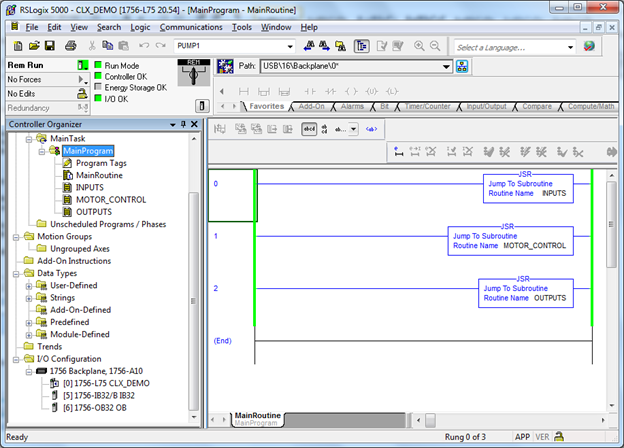Click the Verify Routine icon
624x448 pixels.
coord(382,46)
